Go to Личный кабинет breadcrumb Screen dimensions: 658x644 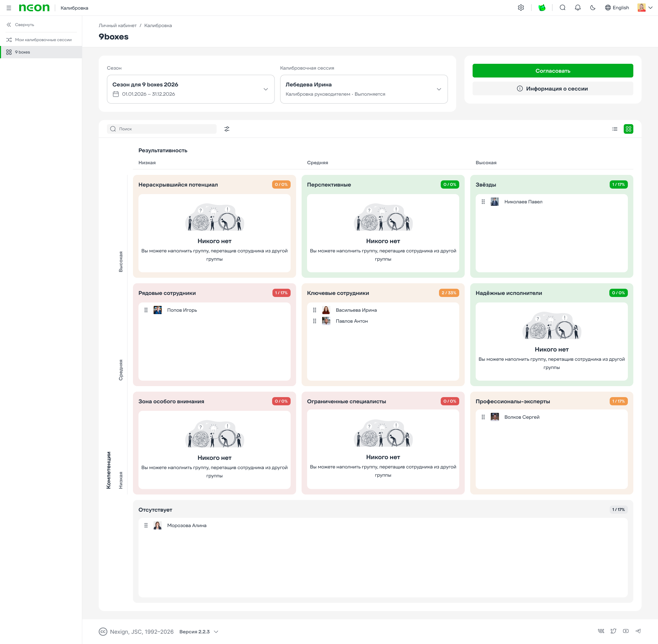pyautogui.click(x=118, y=25)
